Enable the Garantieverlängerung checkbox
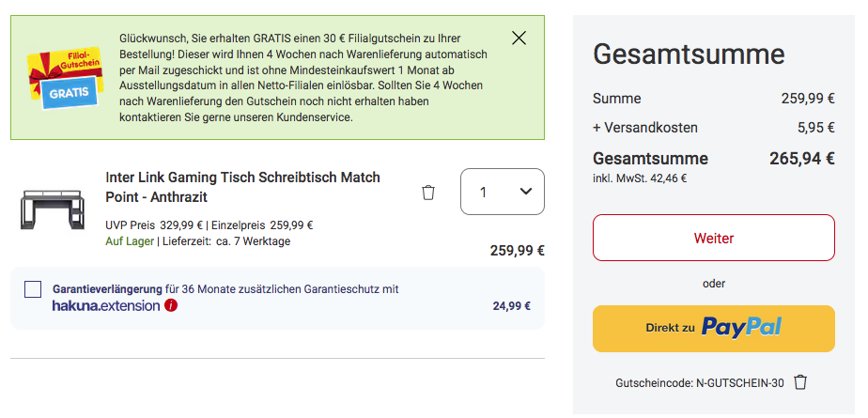Image resolution: width=868 pixels, height=418 pixels. click(33, 289)
